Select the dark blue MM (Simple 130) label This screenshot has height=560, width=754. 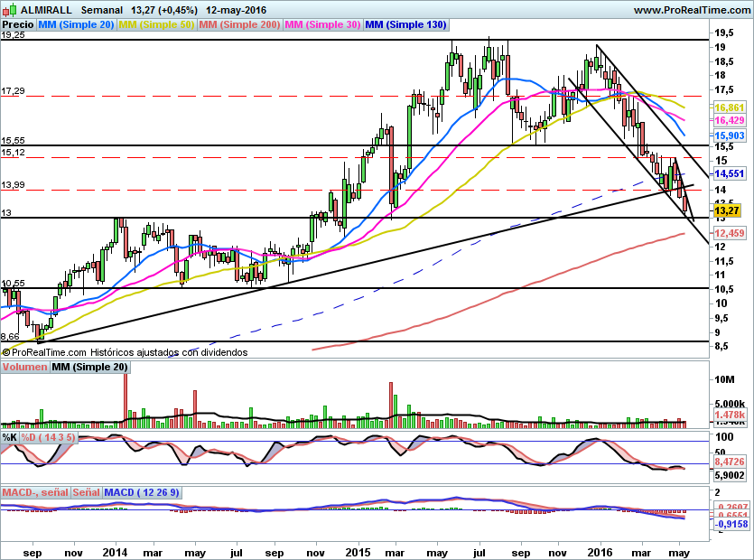click(x=405, y=24)
